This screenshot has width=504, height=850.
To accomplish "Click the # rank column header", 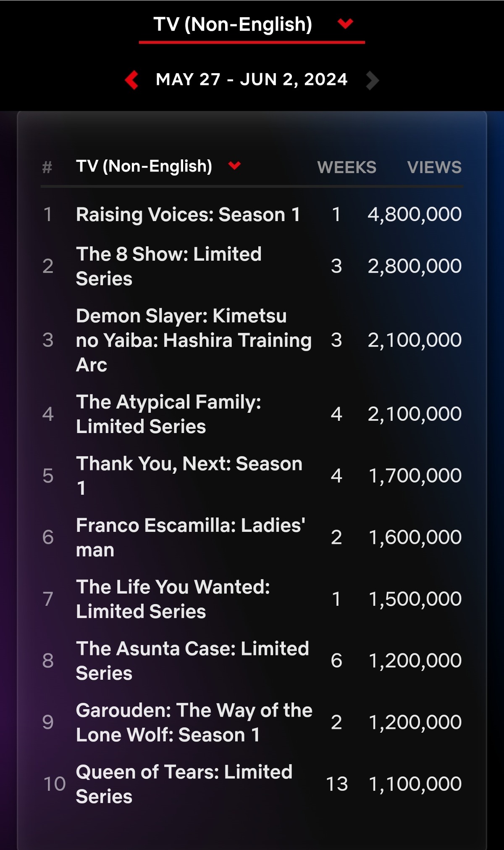I will pyautogui.click(x=47, y=167).
